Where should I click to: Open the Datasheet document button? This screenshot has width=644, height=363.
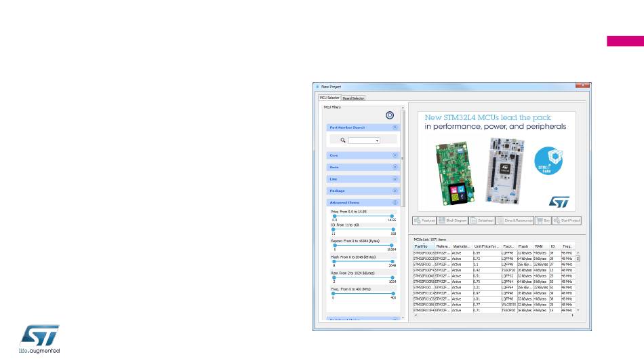[x=482, y=221]
